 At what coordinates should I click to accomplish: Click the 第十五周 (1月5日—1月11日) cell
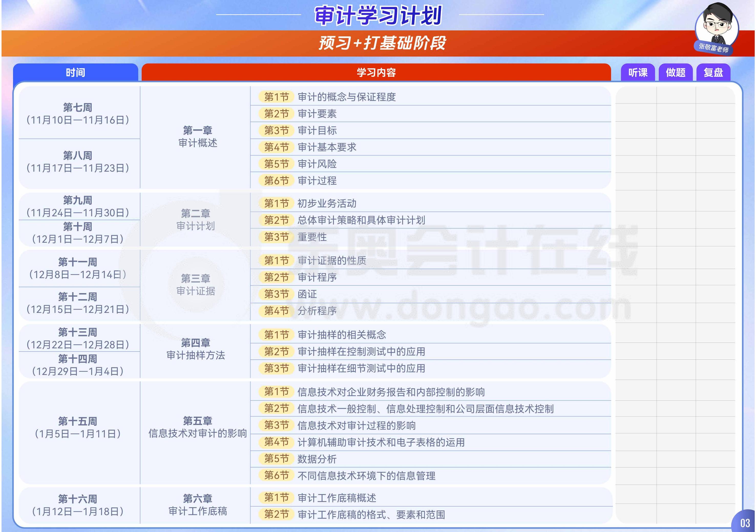click(78, 427)
